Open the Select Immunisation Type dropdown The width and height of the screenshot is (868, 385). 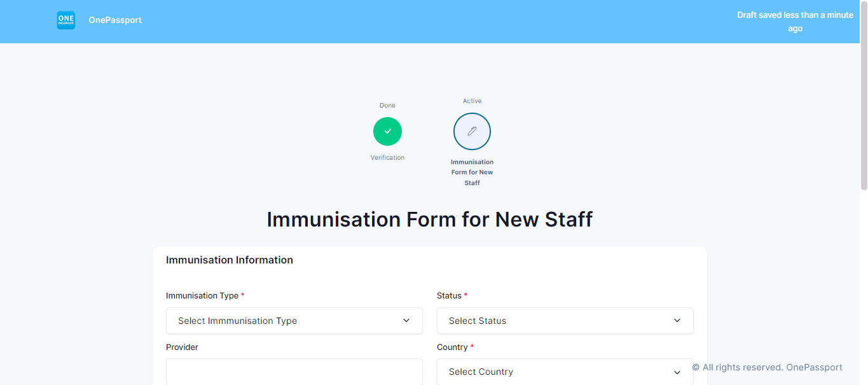click(294, 321)
